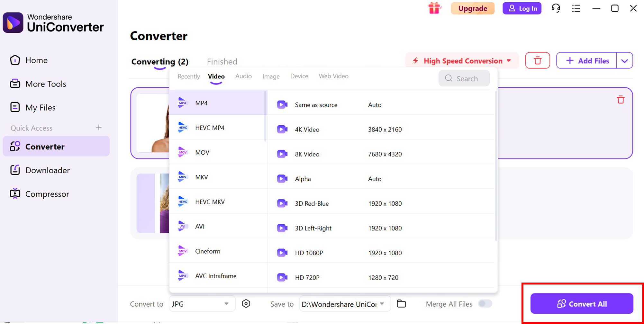644x324 pixels.
Task: Open the Convert to JPG dropdown
Action: (202, 304)
